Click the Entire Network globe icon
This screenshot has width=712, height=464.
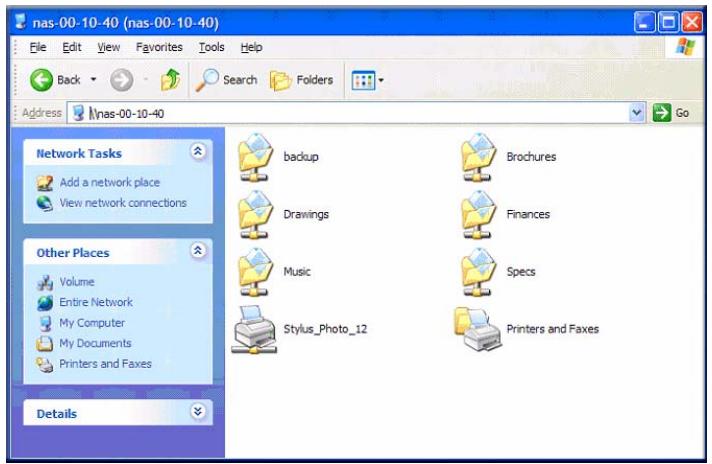(45, 302)
